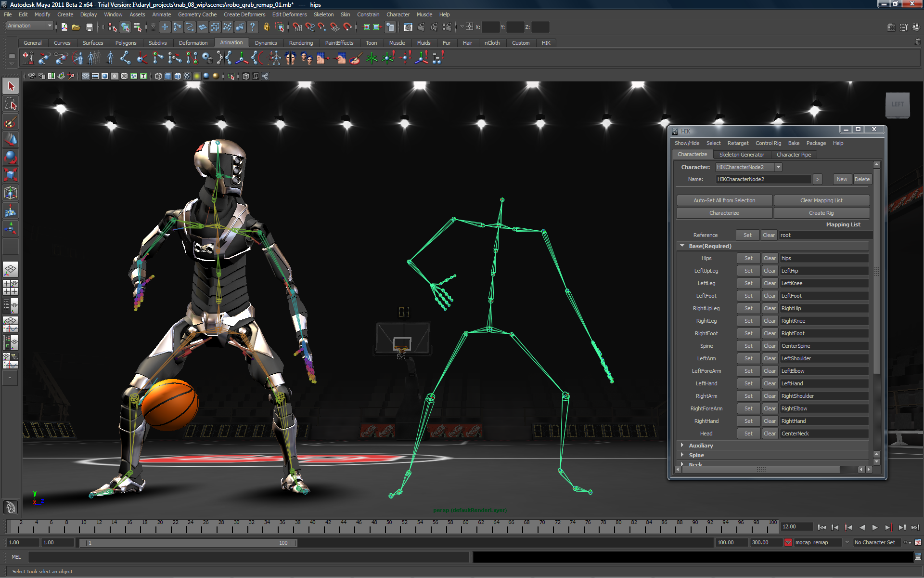This screenshot has width=924, height=578.
Task: Expand the Auxiliary section in HIK
Action: click(683, 445)
